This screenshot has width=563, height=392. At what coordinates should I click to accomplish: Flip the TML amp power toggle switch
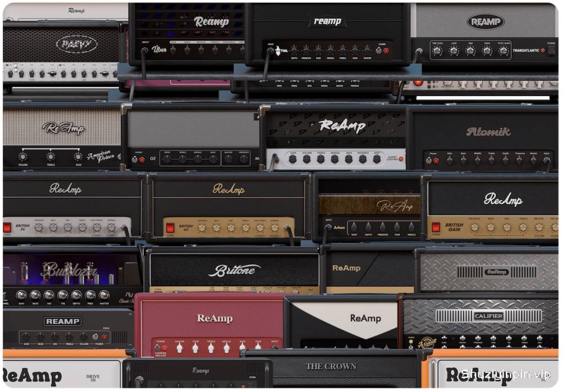pyautogui.click(x=378, y=50)
